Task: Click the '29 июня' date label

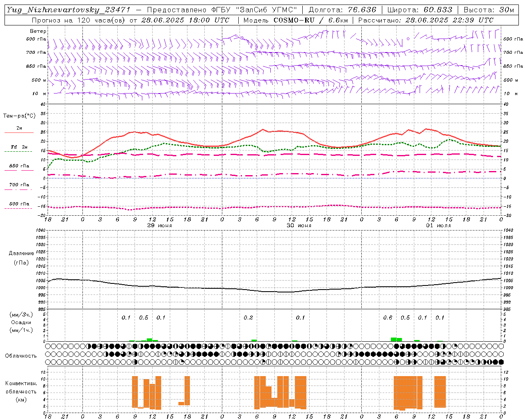Action: point(160,226)
